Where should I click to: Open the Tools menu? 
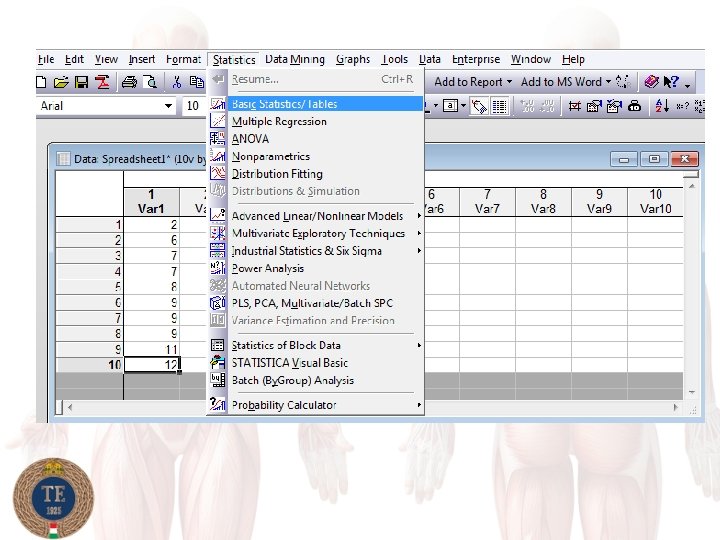click(394, 59)
